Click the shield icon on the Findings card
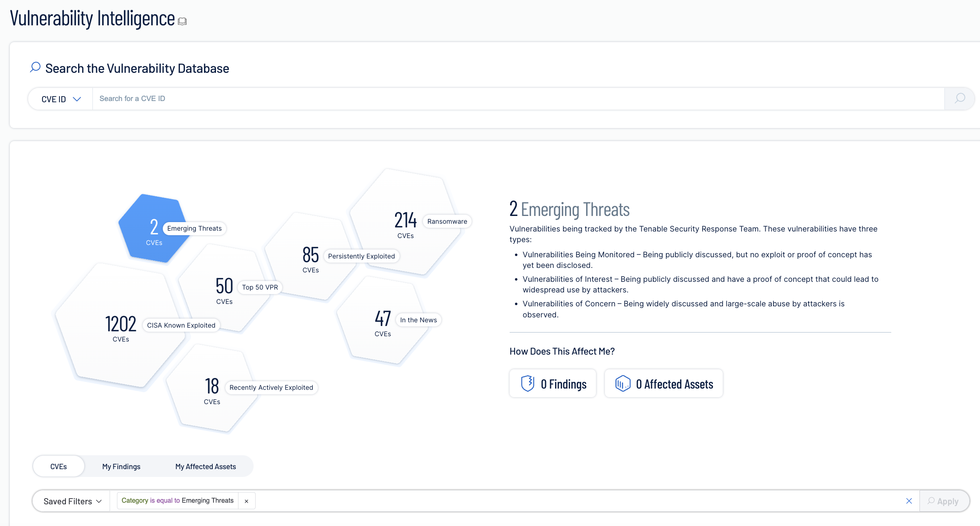The width and height of the screenshot is (980, 526). coord(528,384)
